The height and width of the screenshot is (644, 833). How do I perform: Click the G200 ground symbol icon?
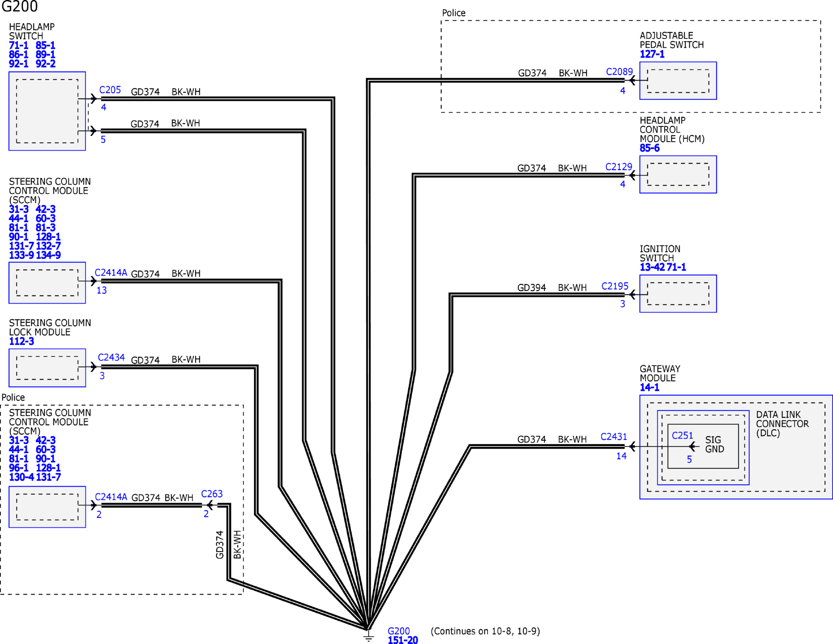point(368,637)
